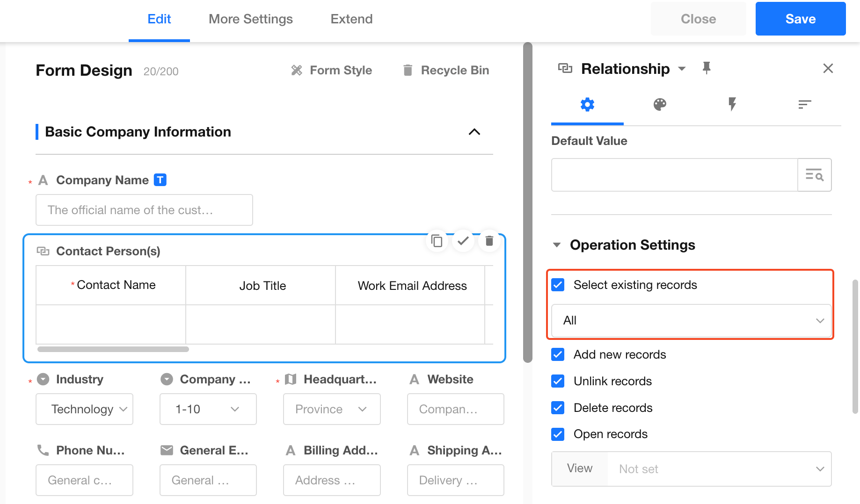
Task: Click the checkmark icon on Contact Person(s) field
Action: click(463, 241)
